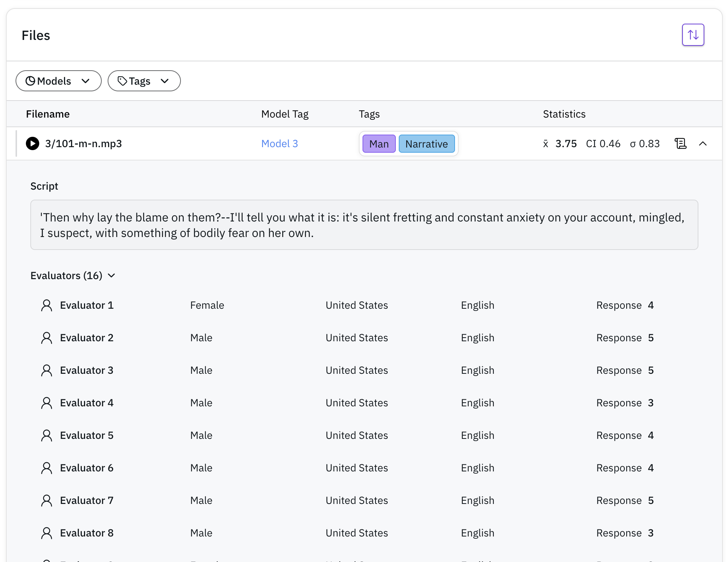Click the Evaluator 2 person icon
Viewport: 728px width, 562px height.
click(x=47, y=338)
